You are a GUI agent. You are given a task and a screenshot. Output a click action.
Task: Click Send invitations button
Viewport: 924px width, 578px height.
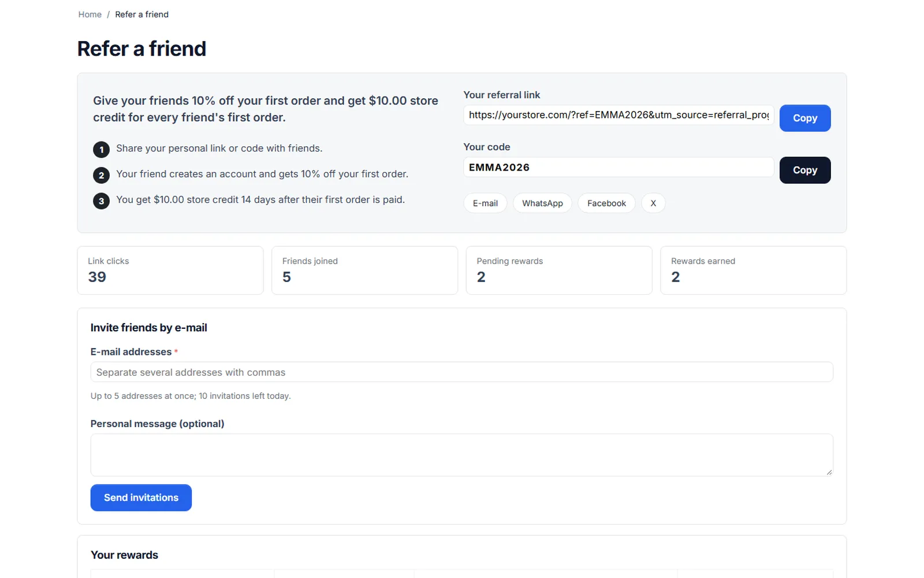coord(141,498)
